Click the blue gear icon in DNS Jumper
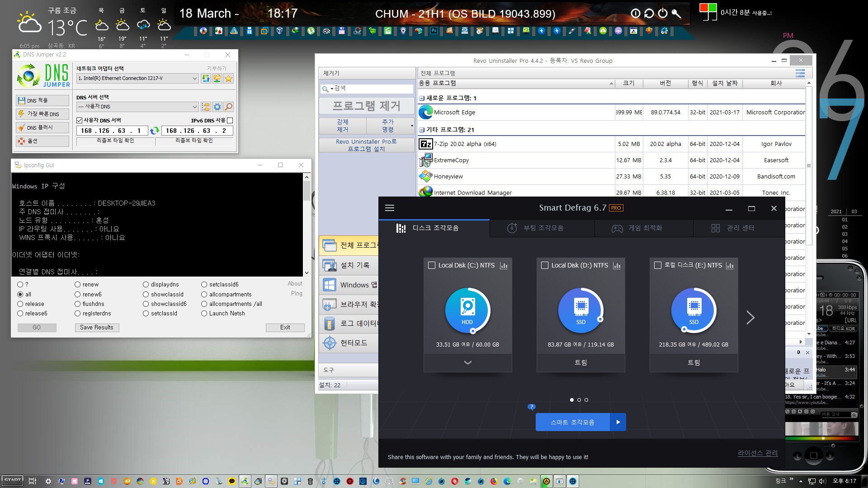This screenshot has width=868, height=488. [217, 107]
